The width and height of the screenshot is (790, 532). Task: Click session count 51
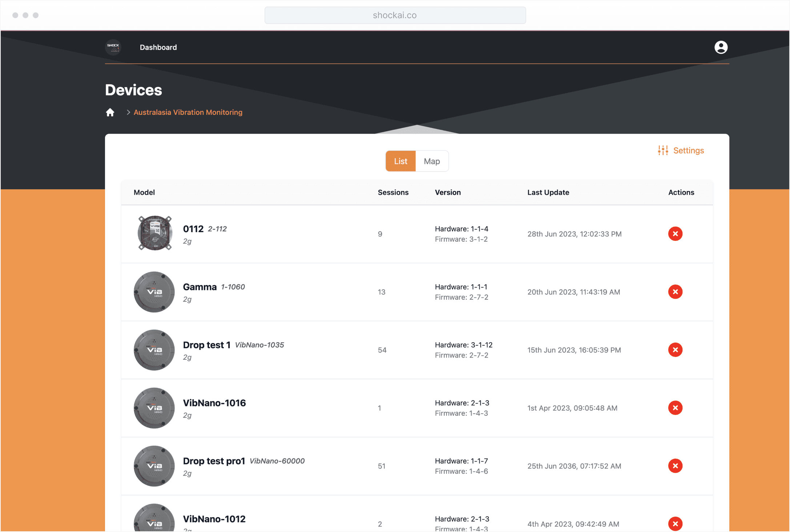(x=382, y=466)
